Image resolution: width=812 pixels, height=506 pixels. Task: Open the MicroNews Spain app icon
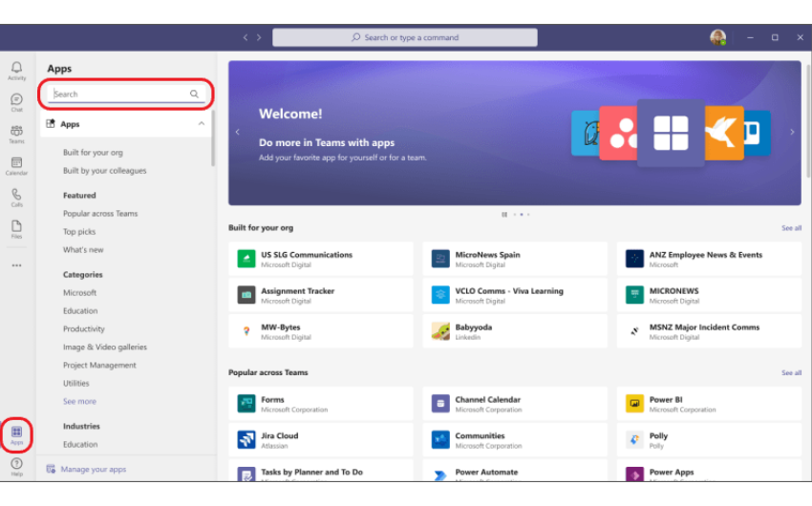440,258
